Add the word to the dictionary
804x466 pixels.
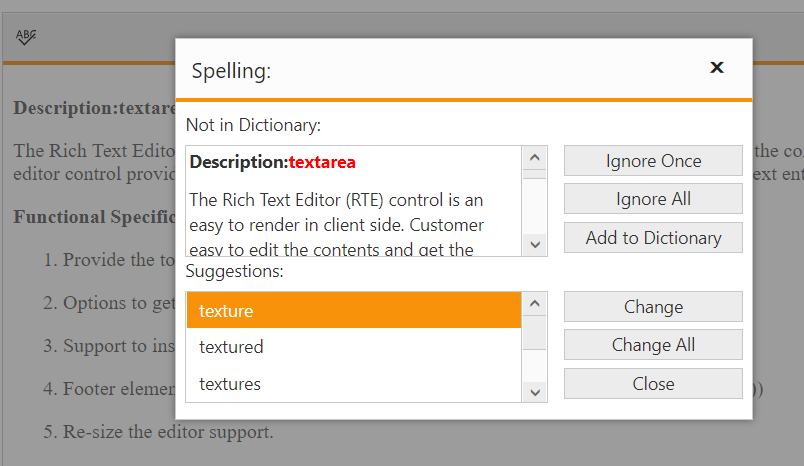(653, 238)
